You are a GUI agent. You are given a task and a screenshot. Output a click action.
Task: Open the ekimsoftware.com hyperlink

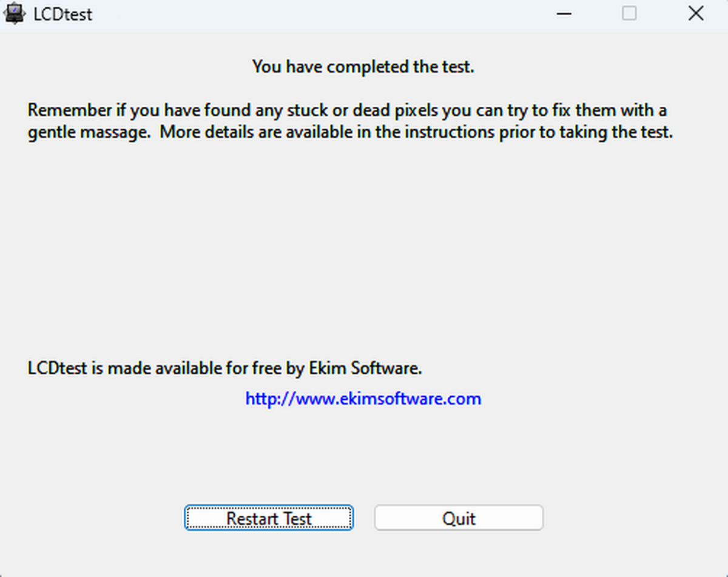(363, 399)
